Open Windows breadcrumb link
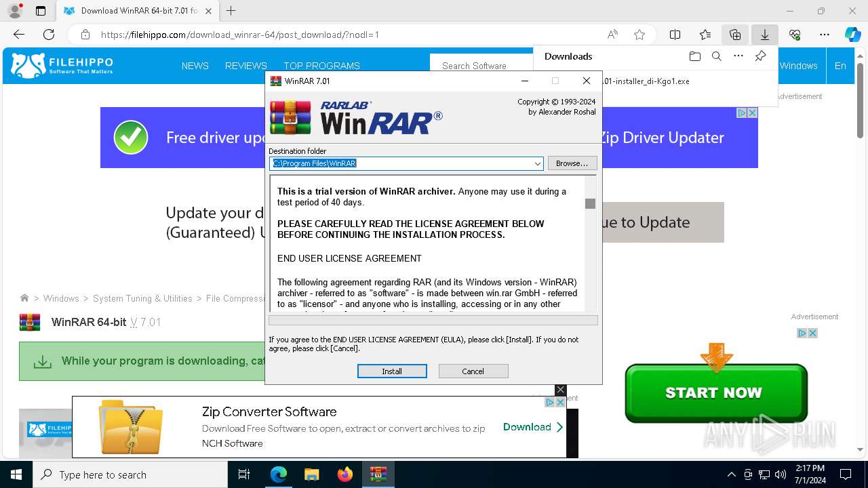The image size is (868, 488). [x=61, y=298]
